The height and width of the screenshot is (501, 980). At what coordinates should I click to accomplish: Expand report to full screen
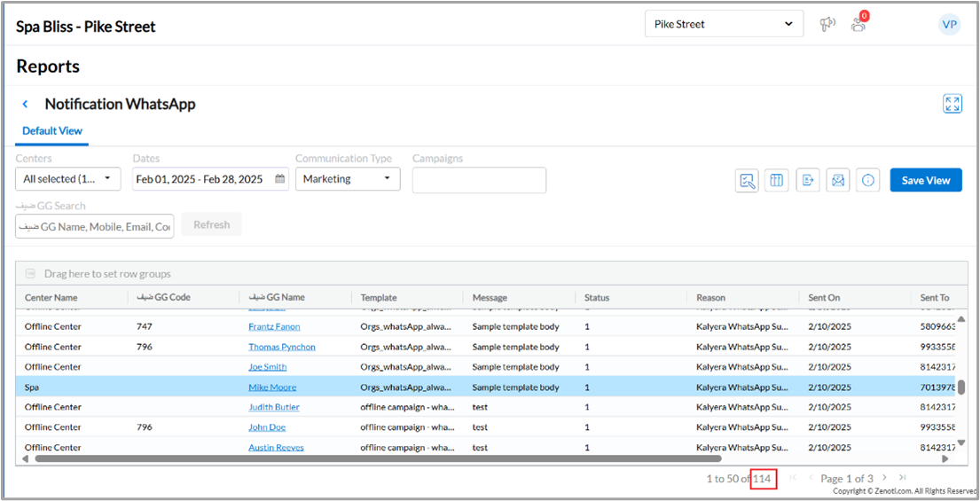(952, 104)
